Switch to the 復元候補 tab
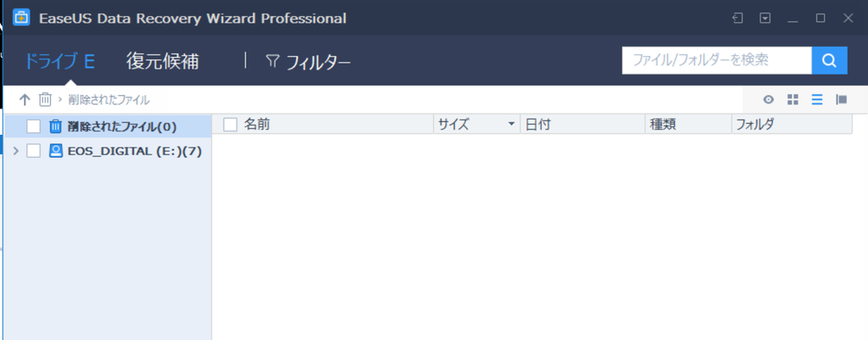Viewport: 868px width, 340px height. pyautogui.click(x=162, y=61)
